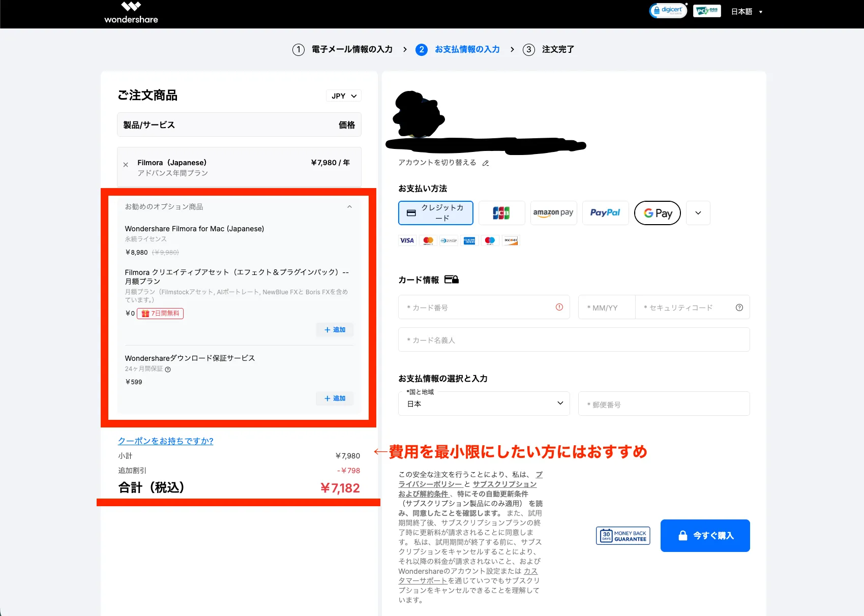Click the edit pencil beside アカウントを切り替える

[x=486, y=163]
